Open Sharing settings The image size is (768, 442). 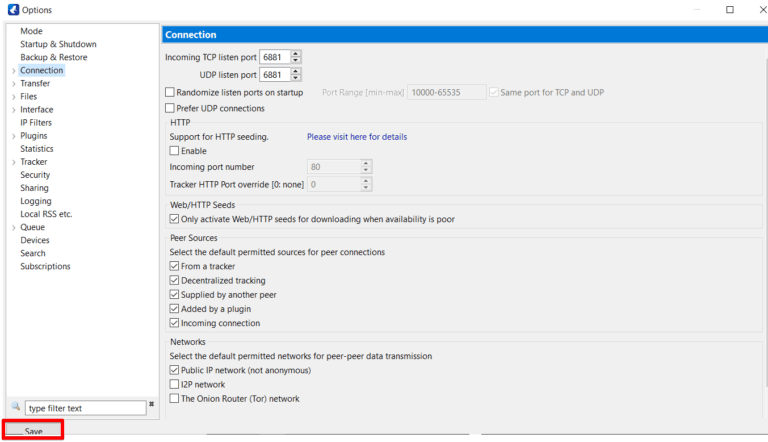34,188
